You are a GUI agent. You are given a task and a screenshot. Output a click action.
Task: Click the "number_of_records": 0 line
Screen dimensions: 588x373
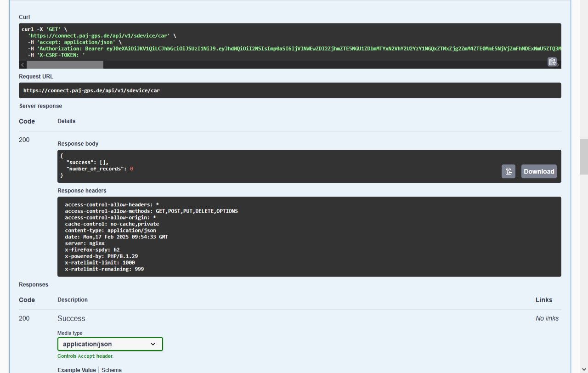[x=100, y=169]
